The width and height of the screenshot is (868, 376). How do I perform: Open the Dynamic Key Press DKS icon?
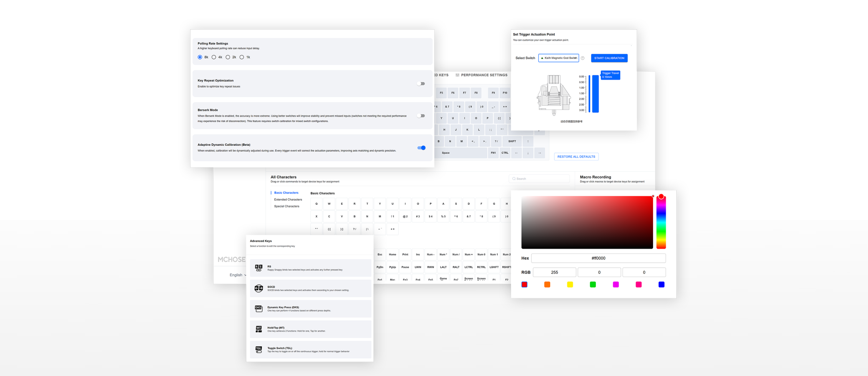click(x=258, y=309)
